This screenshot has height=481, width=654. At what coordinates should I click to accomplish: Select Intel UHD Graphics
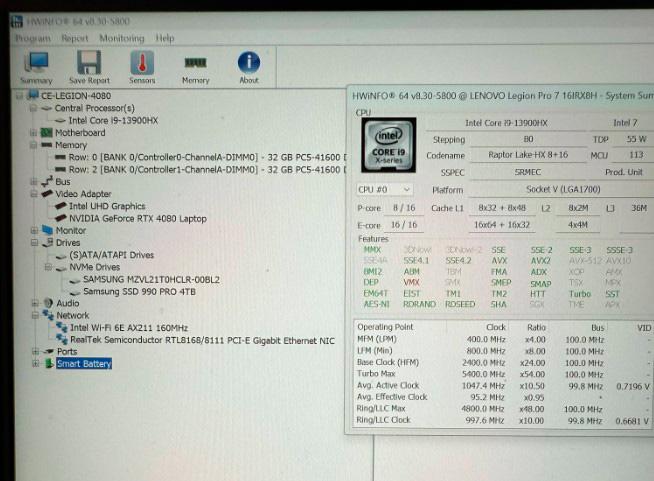point(107,206)
